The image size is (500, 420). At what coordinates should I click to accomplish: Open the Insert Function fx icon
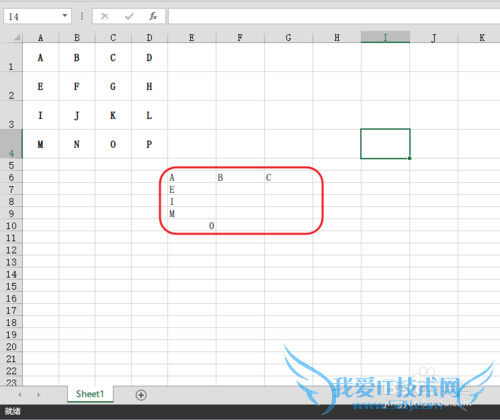click(153, 16)
